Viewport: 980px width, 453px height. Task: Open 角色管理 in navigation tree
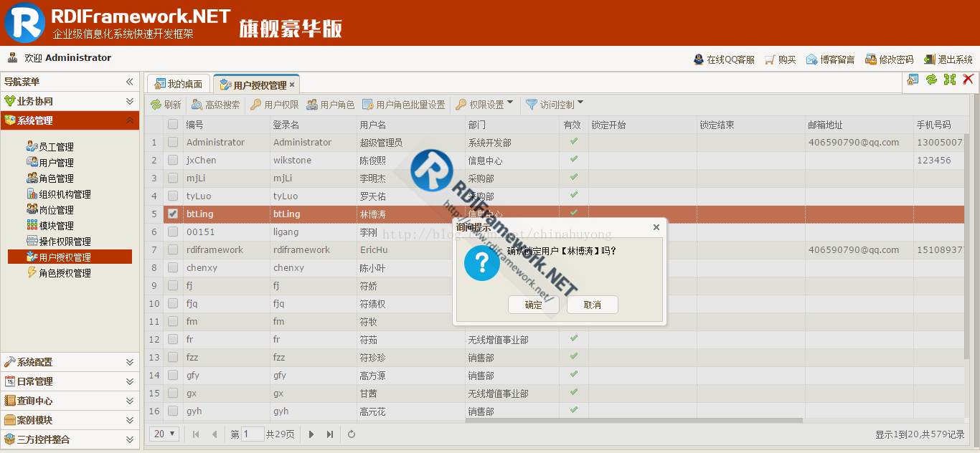[56, 178]
